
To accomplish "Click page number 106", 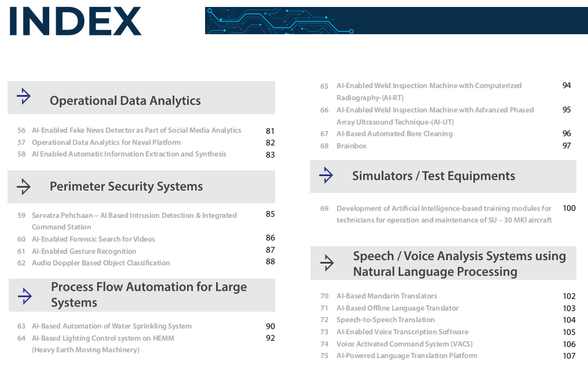I will click(569, 344).
